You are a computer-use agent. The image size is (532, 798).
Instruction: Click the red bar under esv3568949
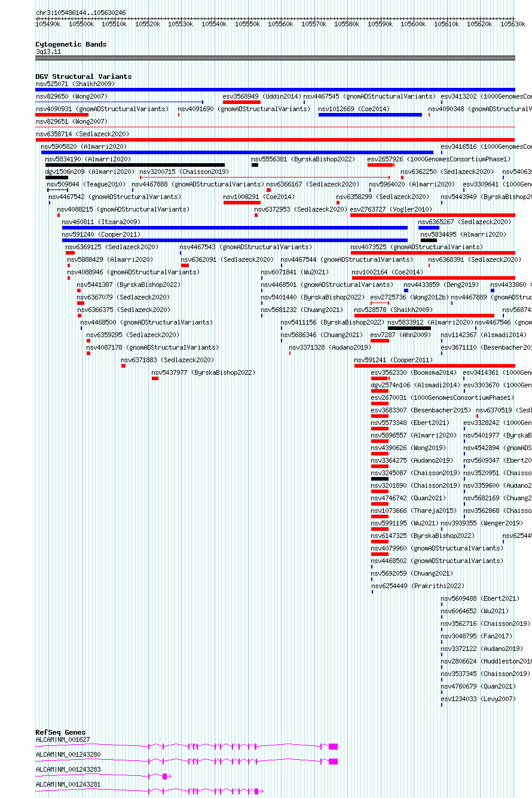(x=241, y=102)
